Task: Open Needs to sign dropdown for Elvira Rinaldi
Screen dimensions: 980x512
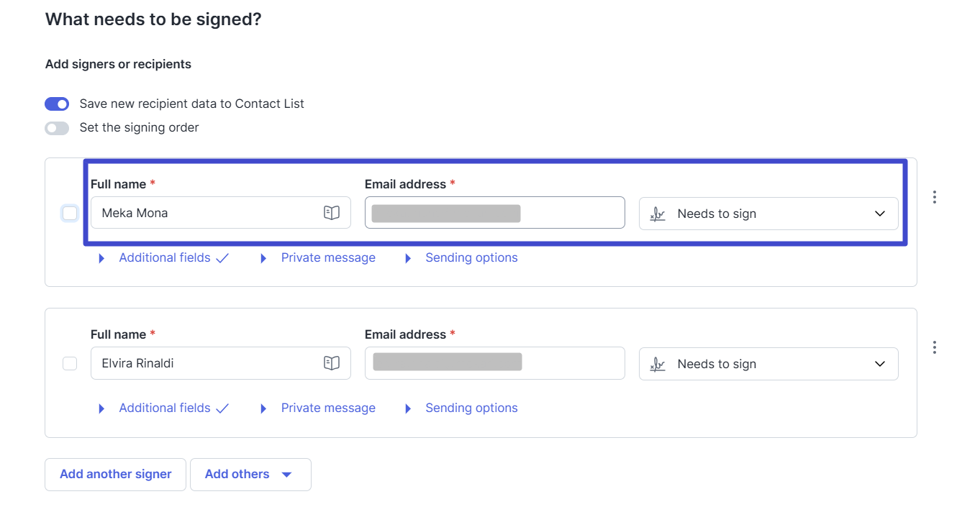Action: pos(768,364)
